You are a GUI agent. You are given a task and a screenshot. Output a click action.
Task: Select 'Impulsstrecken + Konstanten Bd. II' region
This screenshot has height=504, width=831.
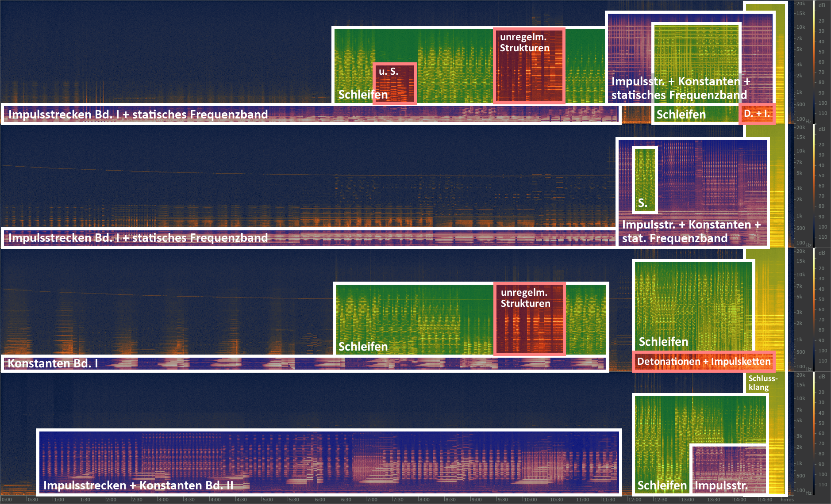pyautogui.click(x=329, y=462)
